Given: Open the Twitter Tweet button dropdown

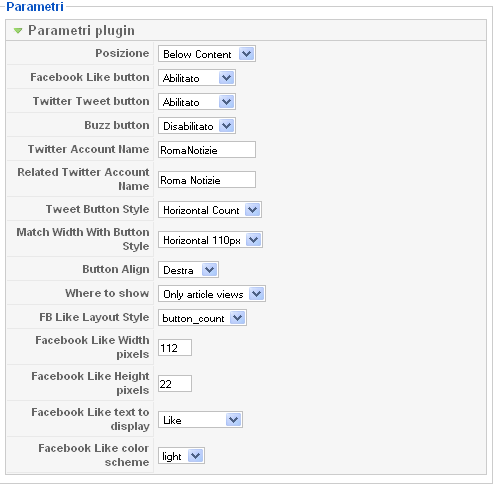Looking at the screenshot, I should (197, 102).
